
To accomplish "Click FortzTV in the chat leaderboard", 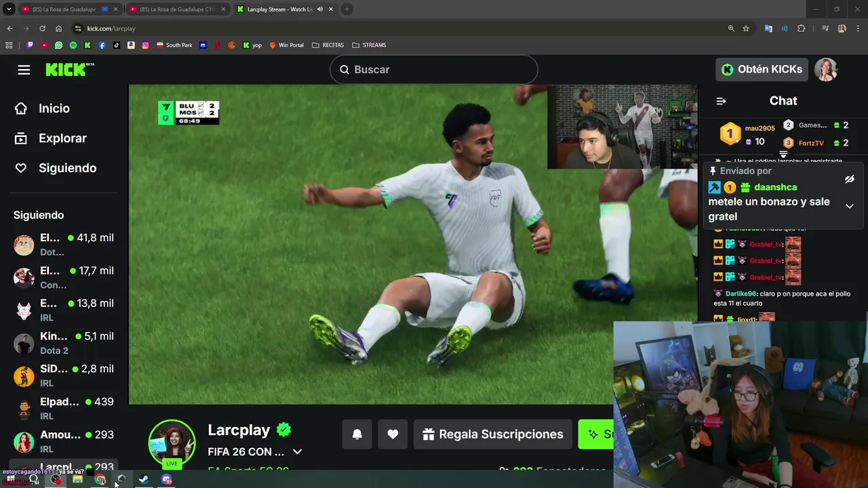I will click(x=811, y=143).
